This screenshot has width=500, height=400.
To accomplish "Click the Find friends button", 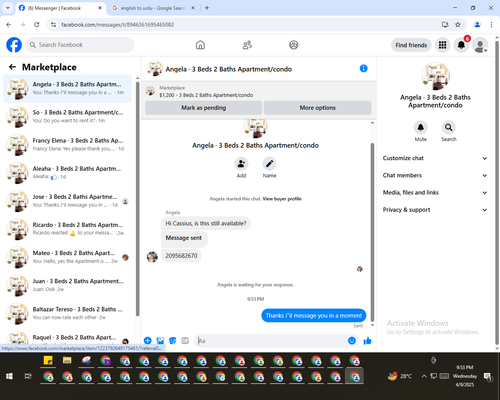I will pos(411,45).
